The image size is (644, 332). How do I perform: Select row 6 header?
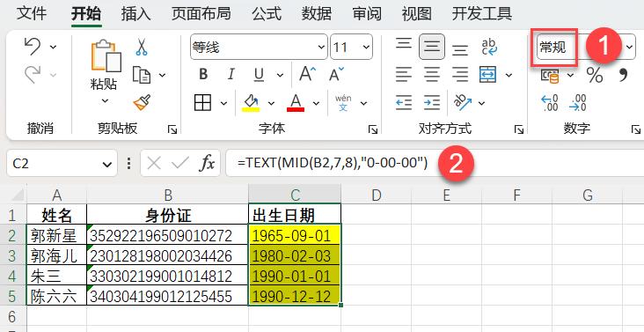pyautogui.click(x=12, y=316)
